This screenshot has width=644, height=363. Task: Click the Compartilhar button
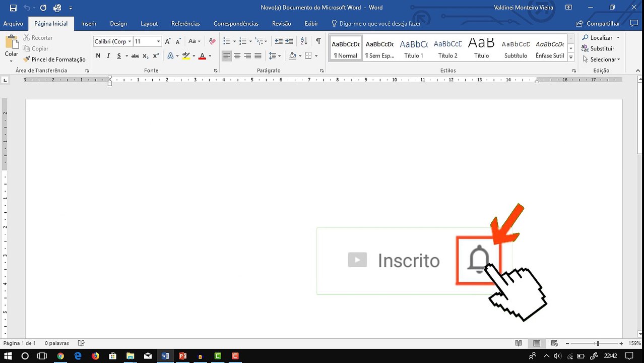(x=598, y=23)
